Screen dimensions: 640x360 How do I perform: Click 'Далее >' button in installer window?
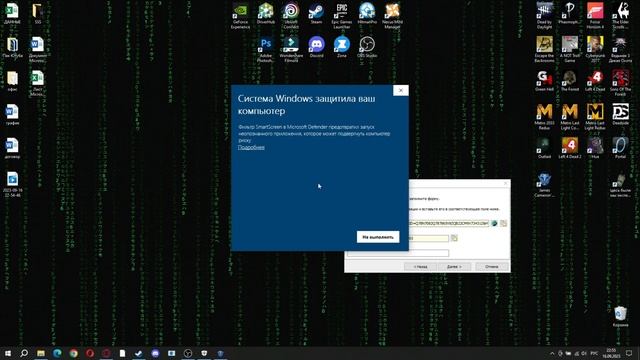(x=454, y=267)
